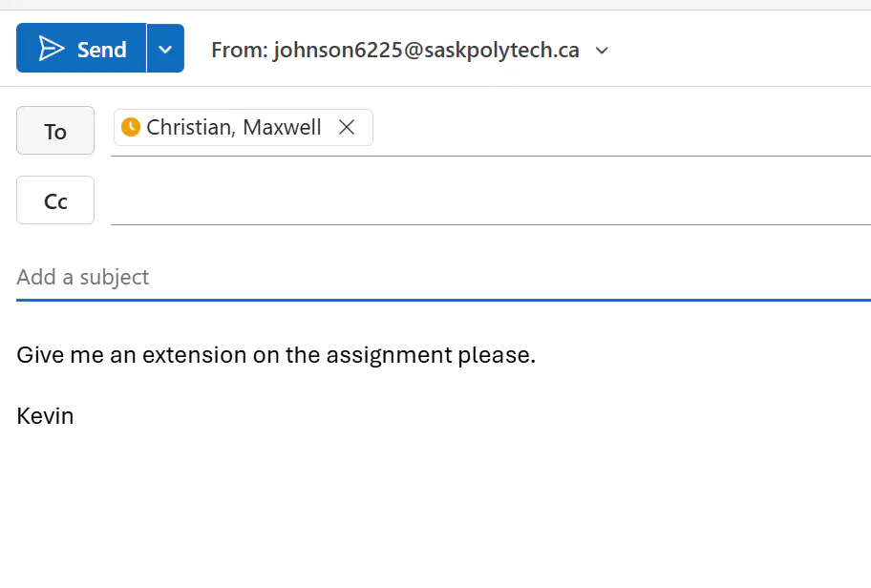Viewport: 871px width, 588px height.
Task: Click the Add a subject field
Action: pos(443,277)
